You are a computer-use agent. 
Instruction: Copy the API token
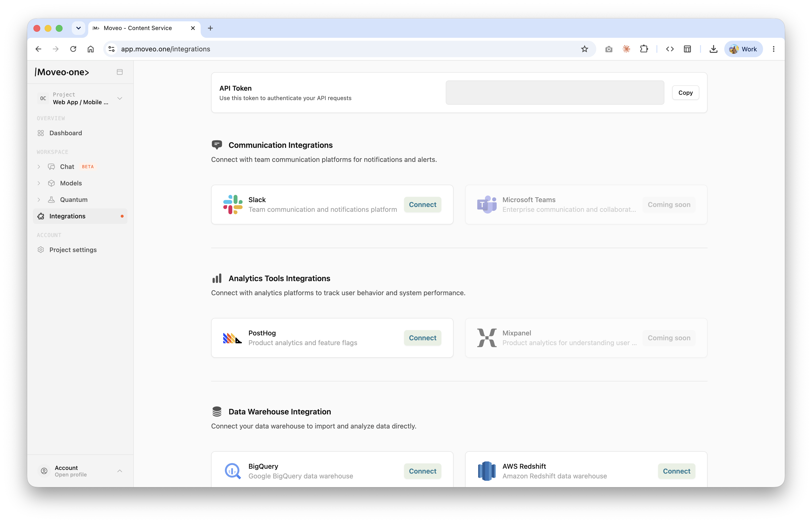click(685, 93)
